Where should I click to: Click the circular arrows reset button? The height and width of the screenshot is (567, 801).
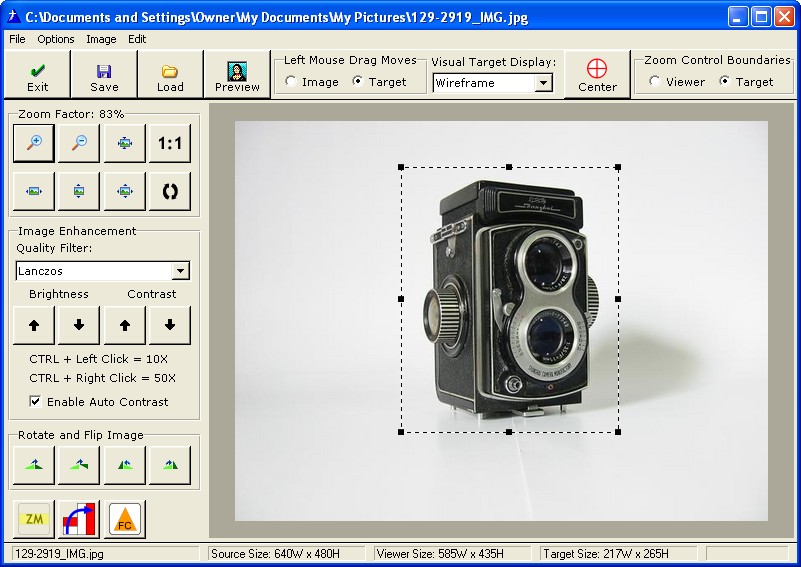pos(170,191)
